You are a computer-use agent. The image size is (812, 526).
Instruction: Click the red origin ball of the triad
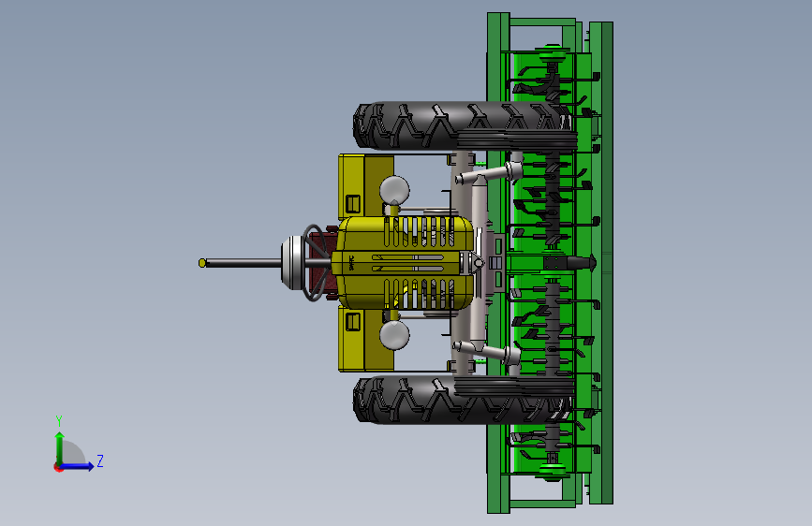coord(58,467)
